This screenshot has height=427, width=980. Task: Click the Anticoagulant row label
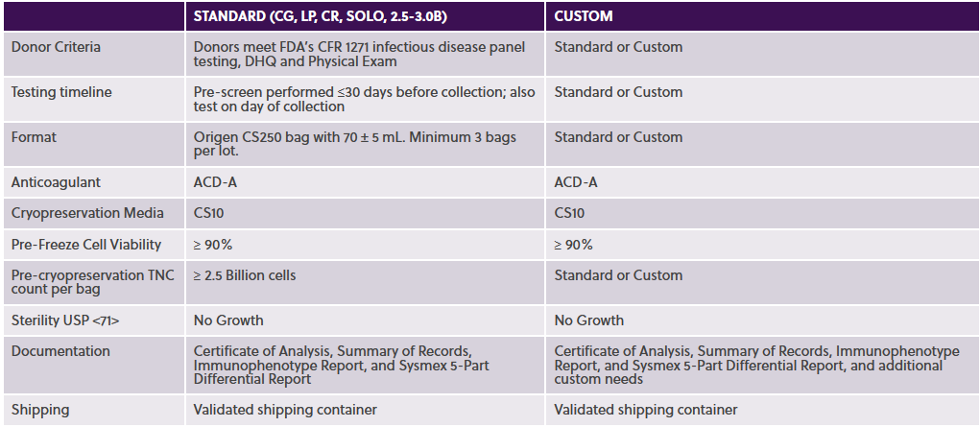pos(56,182)
